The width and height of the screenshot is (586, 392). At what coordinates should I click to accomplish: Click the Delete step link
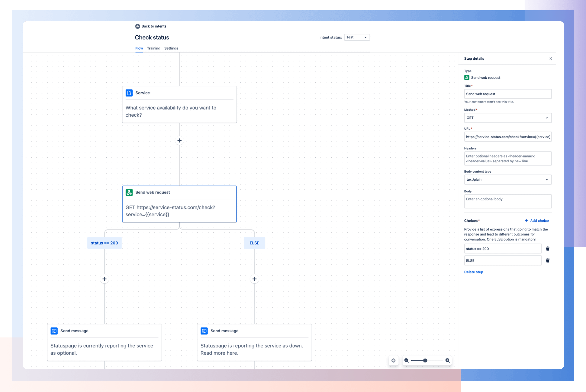tap(474, 272)
